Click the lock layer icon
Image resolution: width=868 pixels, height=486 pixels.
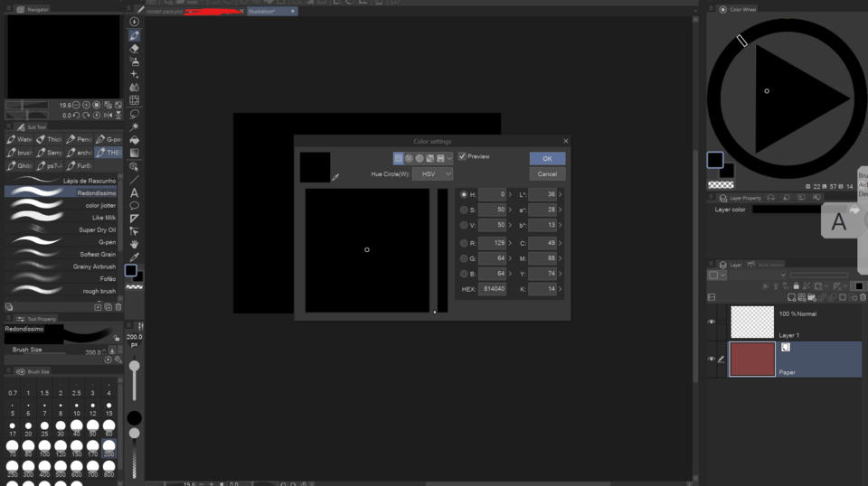pos(796,286)
